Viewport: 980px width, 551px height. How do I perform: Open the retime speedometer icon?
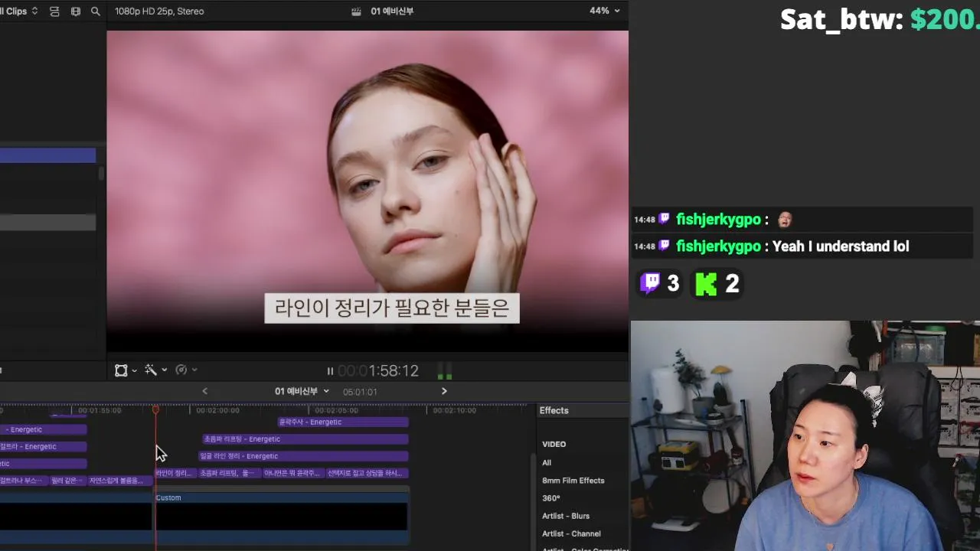(181, 370)
